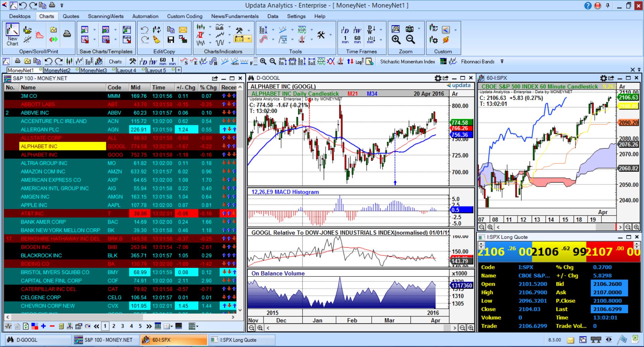Click the % Chg column header
The width and height of the screenshot is (644, 347).
tap(208, 87)
